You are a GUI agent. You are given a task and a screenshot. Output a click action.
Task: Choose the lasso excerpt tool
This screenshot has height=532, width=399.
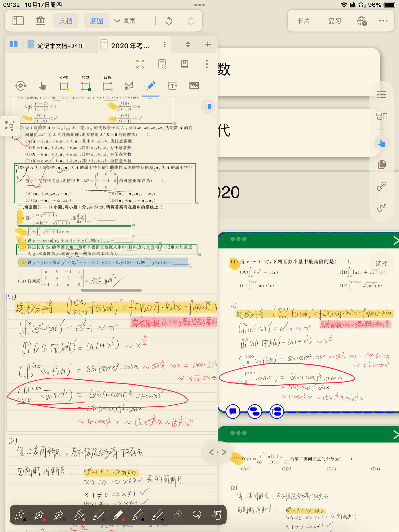[x=129, y=86]
